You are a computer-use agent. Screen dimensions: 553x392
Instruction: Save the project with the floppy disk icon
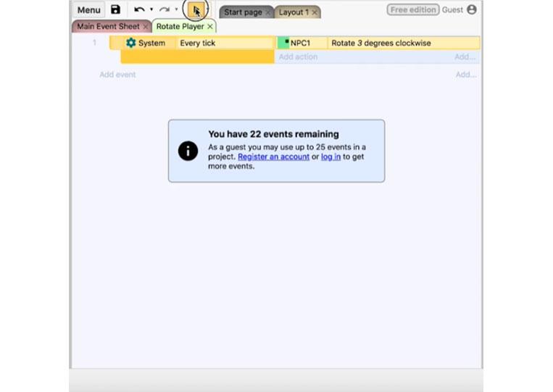tap(115, 9)
